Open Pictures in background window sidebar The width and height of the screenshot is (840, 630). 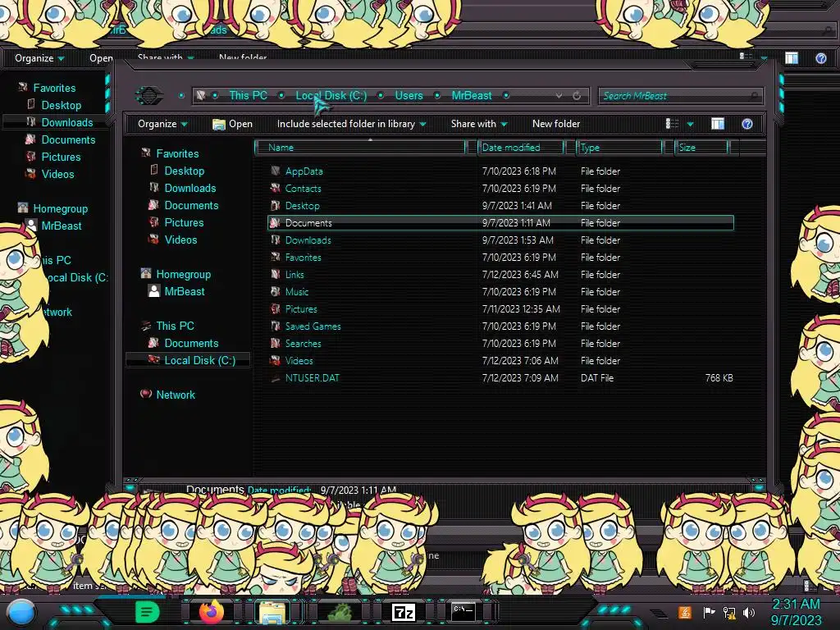(x=61, y=157)
